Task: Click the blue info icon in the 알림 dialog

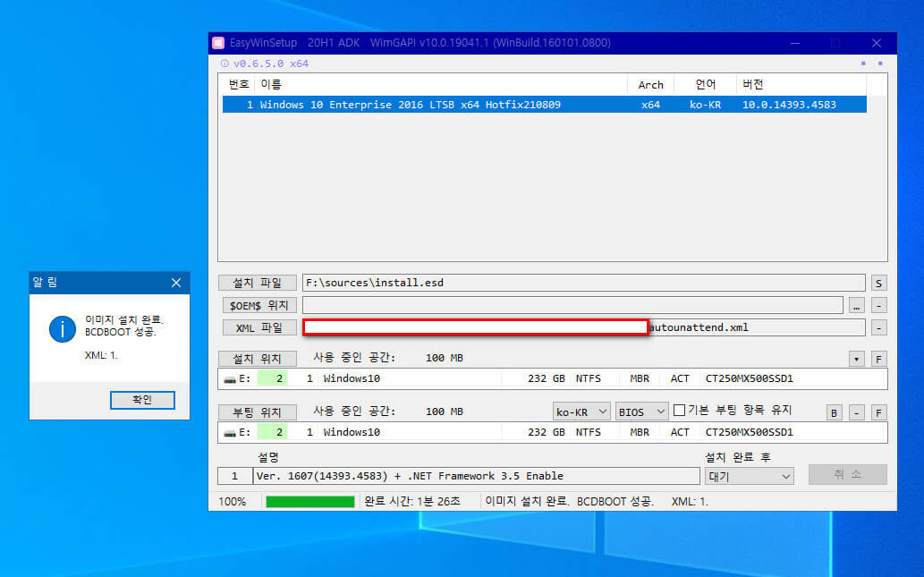Action: [x=62, y=329]
